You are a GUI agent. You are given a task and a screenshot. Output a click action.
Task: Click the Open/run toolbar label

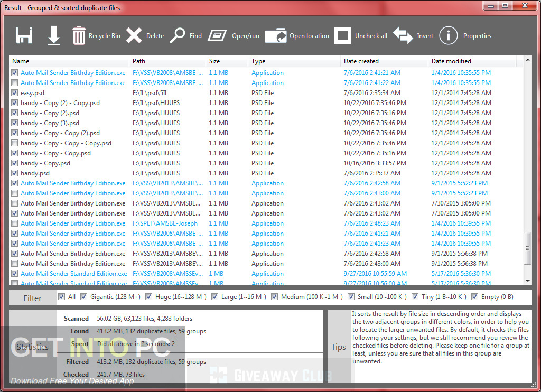click(x=245, y=36)
